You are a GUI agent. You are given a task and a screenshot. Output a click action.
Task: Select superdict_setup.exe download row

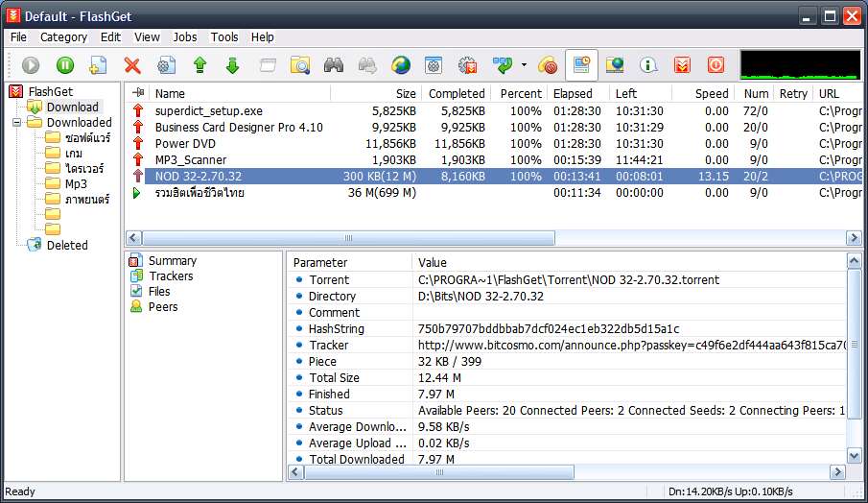[x=496, y=110]
